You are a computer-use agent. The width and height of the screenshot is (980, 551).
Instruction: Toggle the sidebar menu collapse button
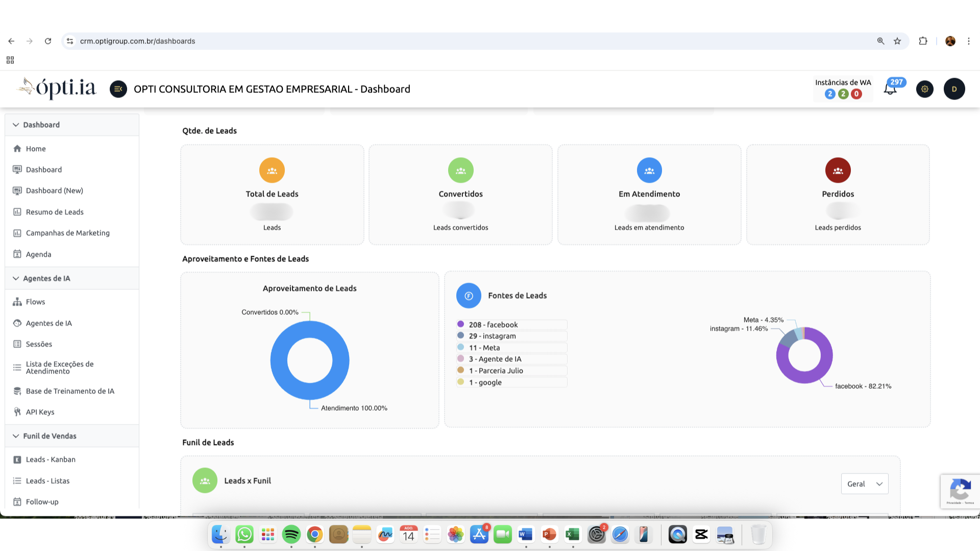point(118,89)
